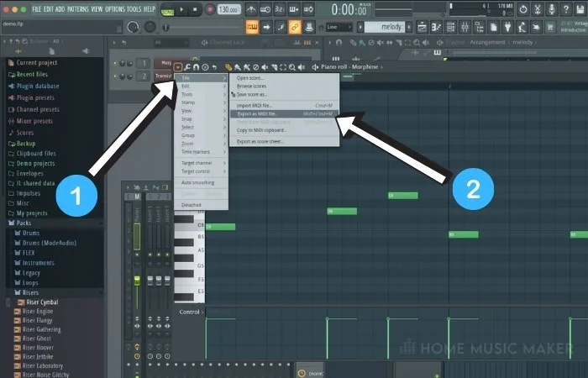588x378 pixels.
Task: Select the piano roll Slice tool
Action: [x=274, y=67]
